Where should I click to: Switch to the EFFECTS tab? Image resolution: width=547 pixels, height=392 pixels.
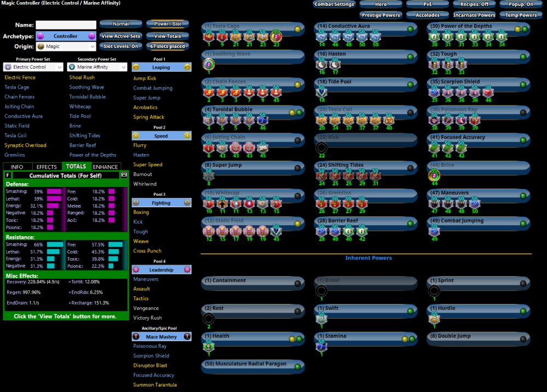(x=46, y=167)
